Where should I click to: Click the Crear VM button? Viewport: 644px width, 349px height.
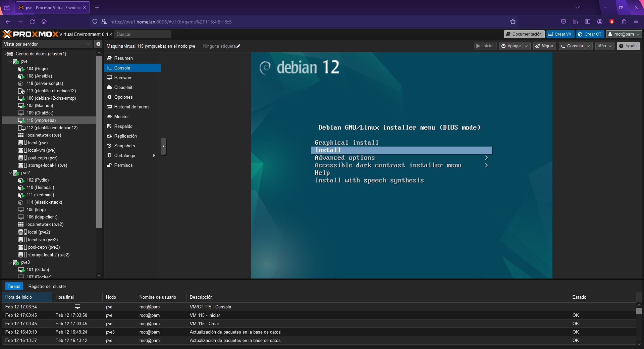pos(560,34)
